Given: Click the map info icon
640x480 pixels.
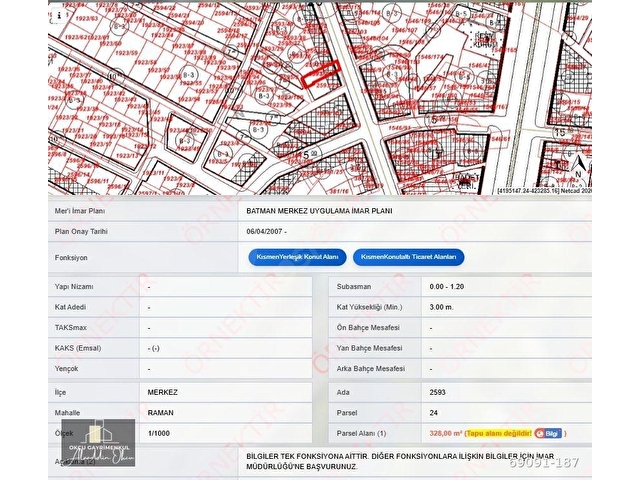Looking at the screenshot, I should tap(58, 16).
